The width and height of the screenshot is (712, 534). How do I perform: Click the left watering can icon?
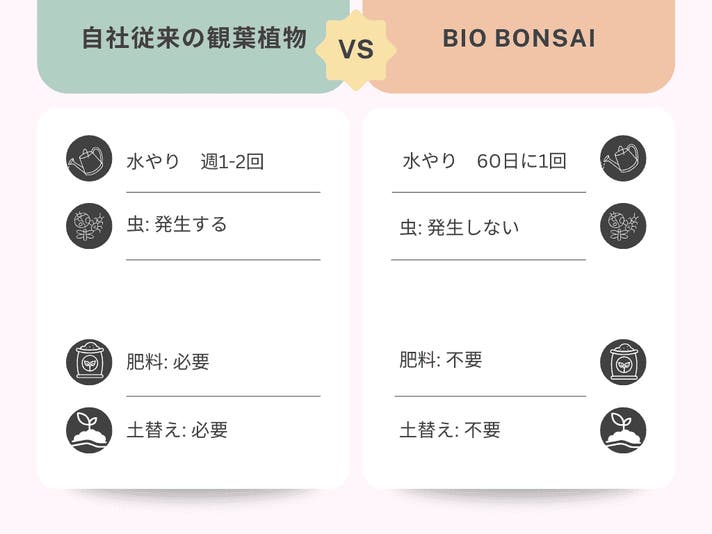(89, 159)
